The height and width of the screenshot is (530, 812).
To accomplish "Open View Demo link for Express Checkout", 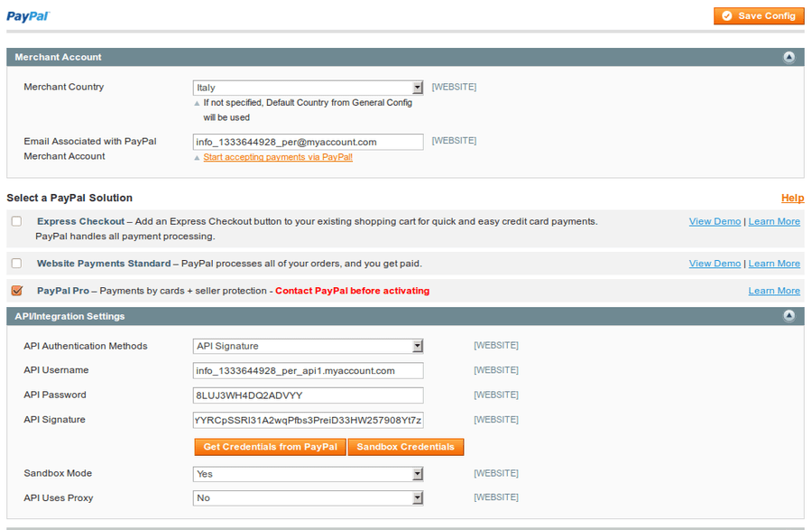I will pyautogui.click(x=715, y=221).
